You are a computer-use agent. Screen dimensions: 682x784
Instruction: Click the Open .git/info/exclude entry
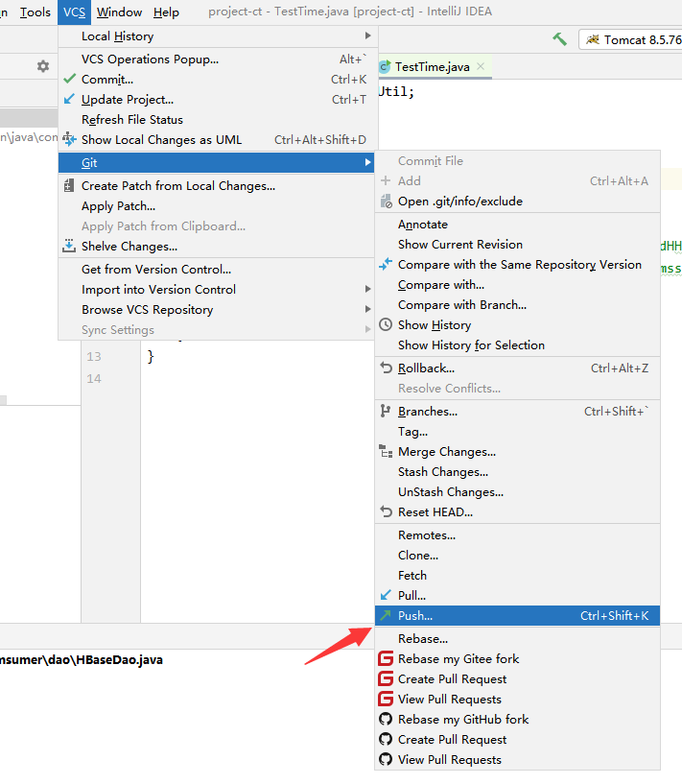[x=517, y=201]
